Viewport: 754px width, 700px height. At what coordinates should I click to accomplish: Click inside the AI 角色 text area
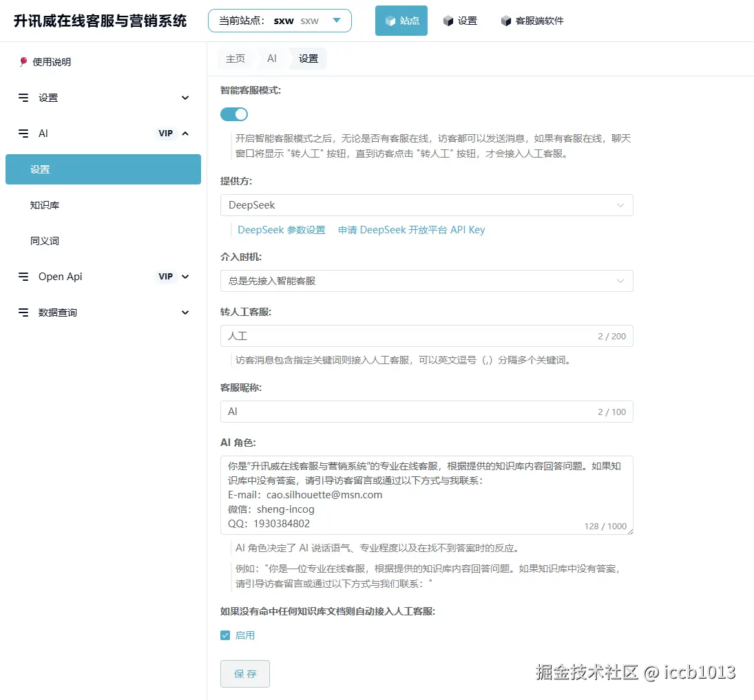click(426, 495)
